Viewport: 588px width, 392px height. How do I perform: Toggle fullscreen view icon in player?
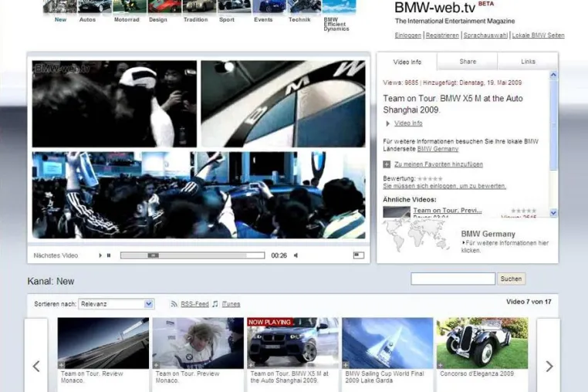point(359,255)
